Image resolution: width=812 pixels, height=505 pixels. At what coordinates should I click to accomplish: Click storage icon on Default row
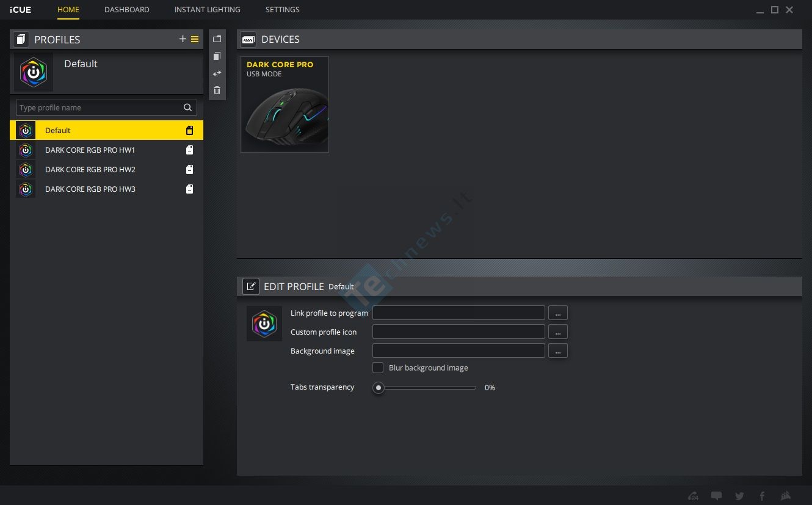pyautogui.click(x=189, y=130)
